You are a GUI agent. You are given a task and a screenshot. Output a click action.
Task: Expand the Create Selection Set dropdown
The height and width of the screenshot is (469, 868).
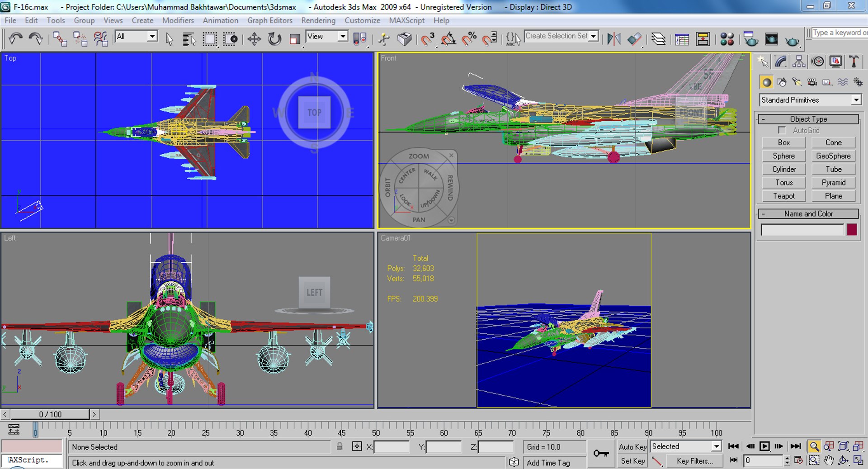pyautogui.click(x=594, y=36)
